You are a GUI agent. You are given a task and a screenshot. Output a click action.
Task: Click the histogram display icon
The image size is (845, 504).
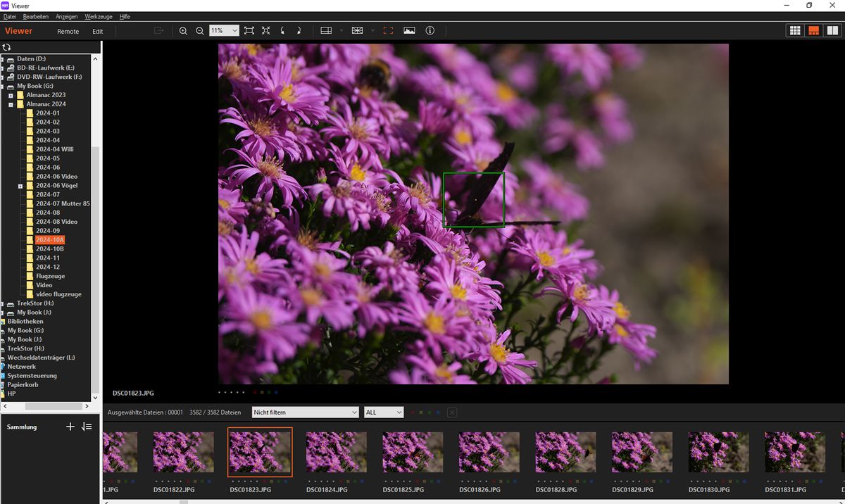pos(409,31)
